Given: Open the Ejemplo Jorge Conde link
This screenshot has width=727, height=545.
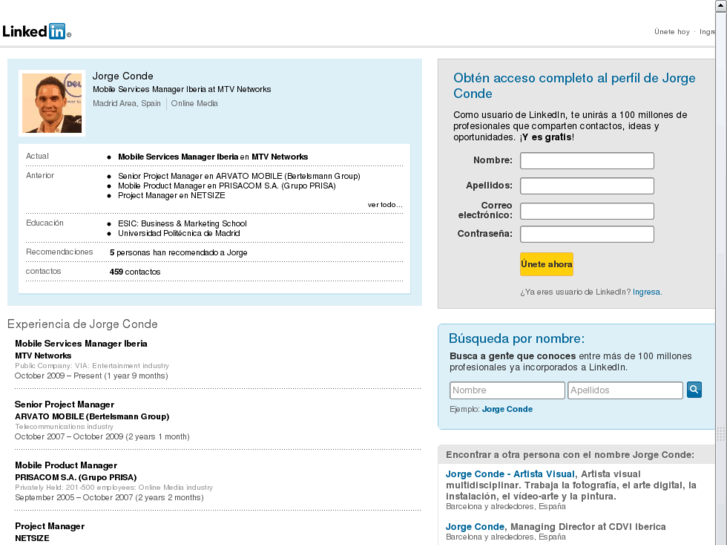Looking at the screenshot, I should 507,409.
